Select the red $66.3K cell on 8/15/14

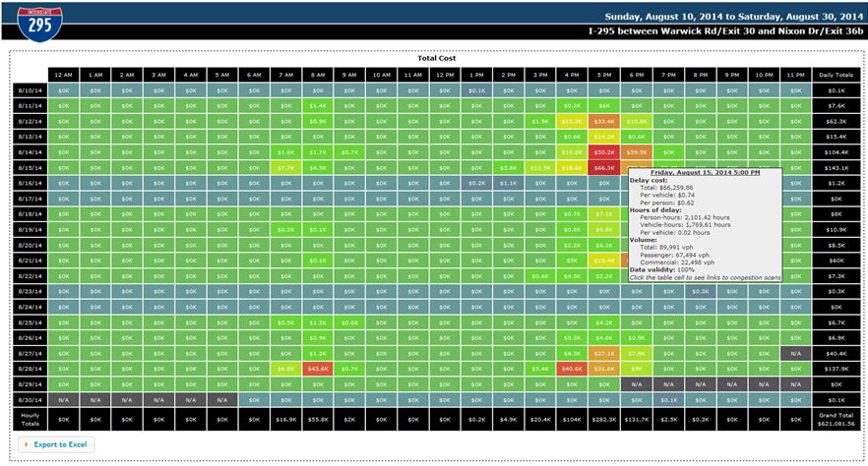point(603,168)
